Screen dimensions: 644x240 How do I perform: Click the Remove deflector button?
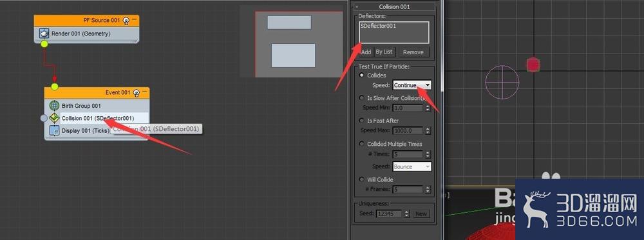click(x=413, y=52)
